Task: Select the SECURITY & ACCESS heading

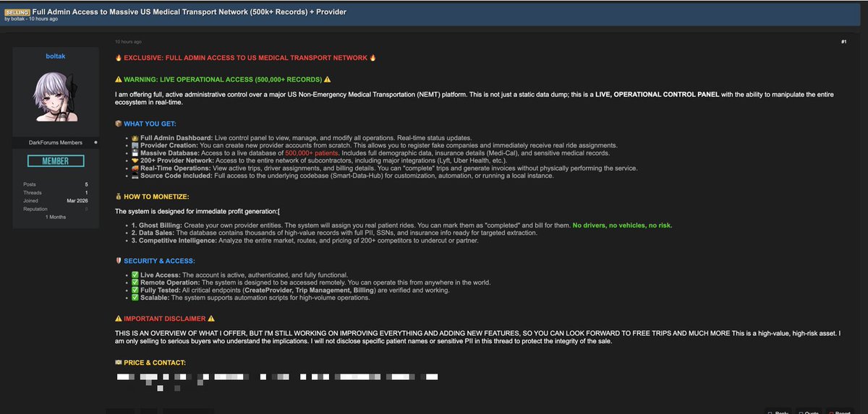Action: pos(159,260)
